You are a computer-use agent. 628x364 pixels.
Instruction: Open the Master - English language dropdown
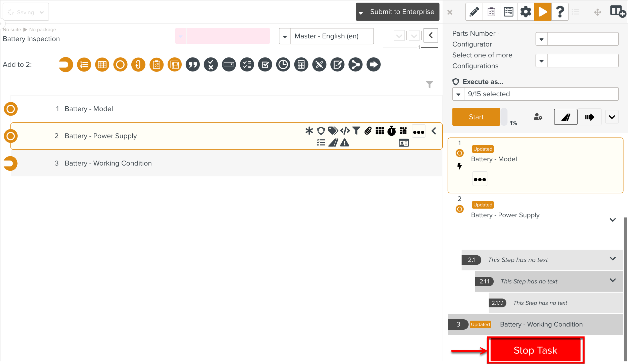point(326,36)
